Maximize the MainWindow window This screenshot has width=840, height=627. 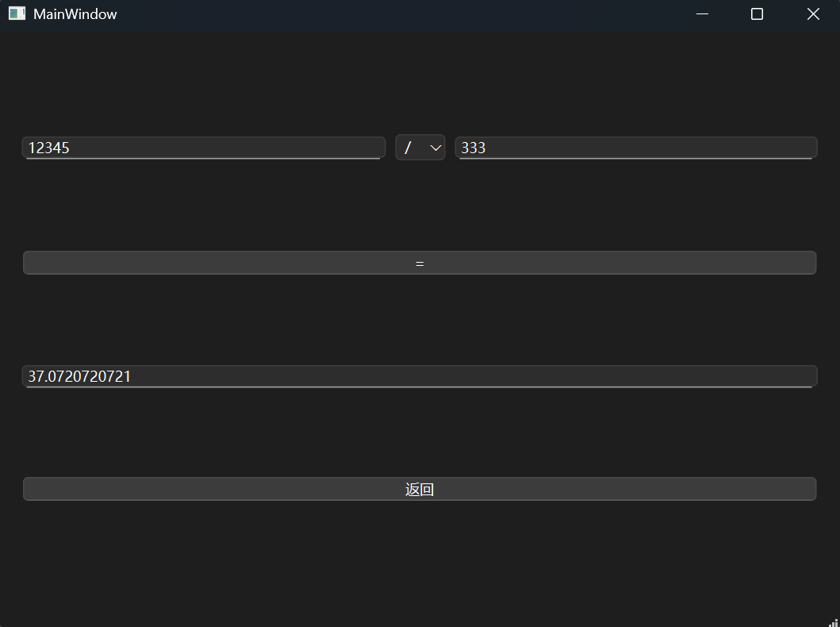(x=757, y=13)
